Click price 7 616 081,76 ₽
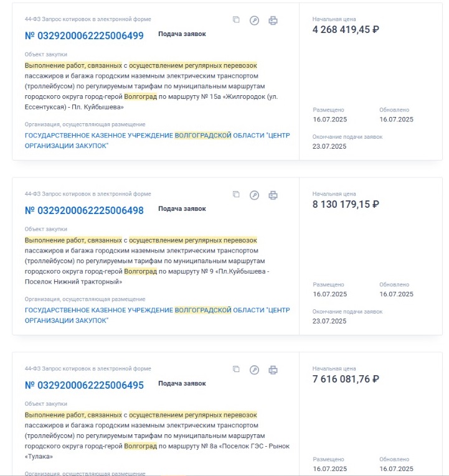The width and height of the screenshot is (449, 476). pos(346,379)
